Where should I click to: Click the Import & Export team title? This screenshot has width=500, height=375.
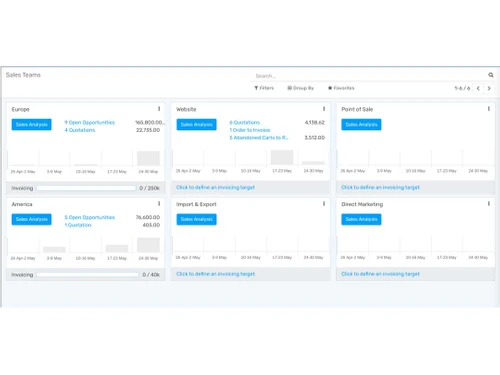(x=196, y=204)
